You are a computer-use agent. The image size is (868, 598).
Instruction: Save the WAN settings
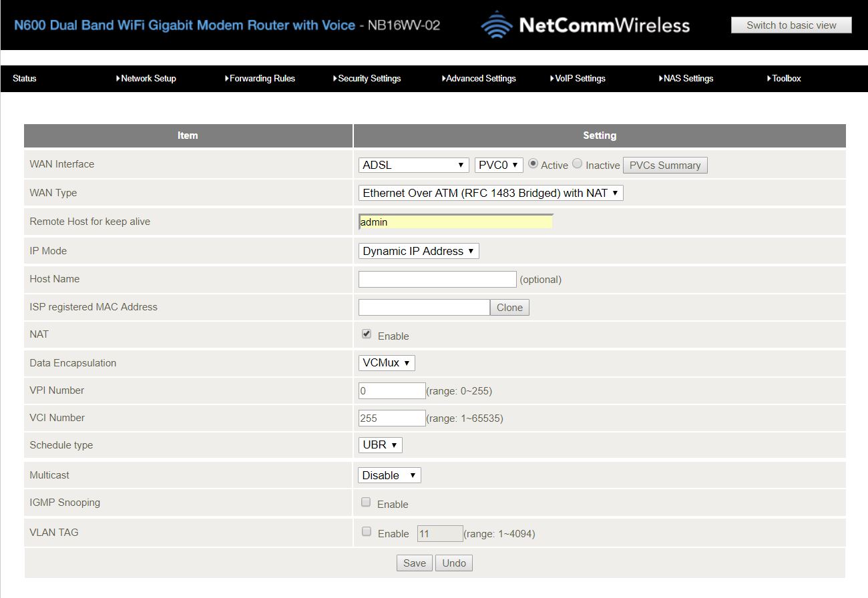tap(415, 563)
